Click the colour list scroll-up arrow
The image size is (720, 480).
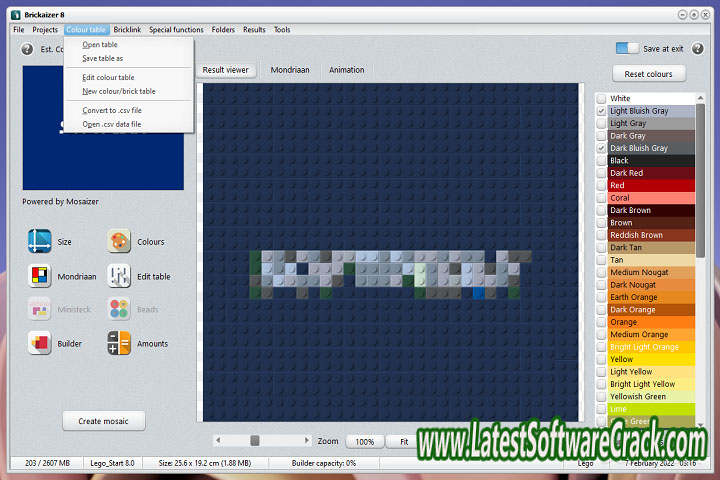(x=700, y=98)
